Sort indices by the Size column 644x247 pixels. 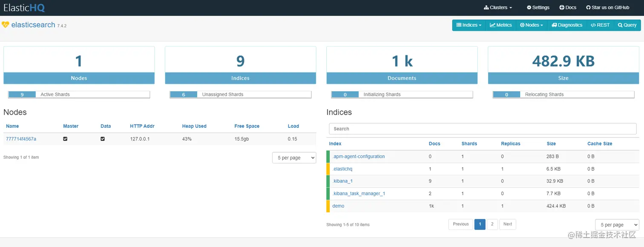(551, 144)
